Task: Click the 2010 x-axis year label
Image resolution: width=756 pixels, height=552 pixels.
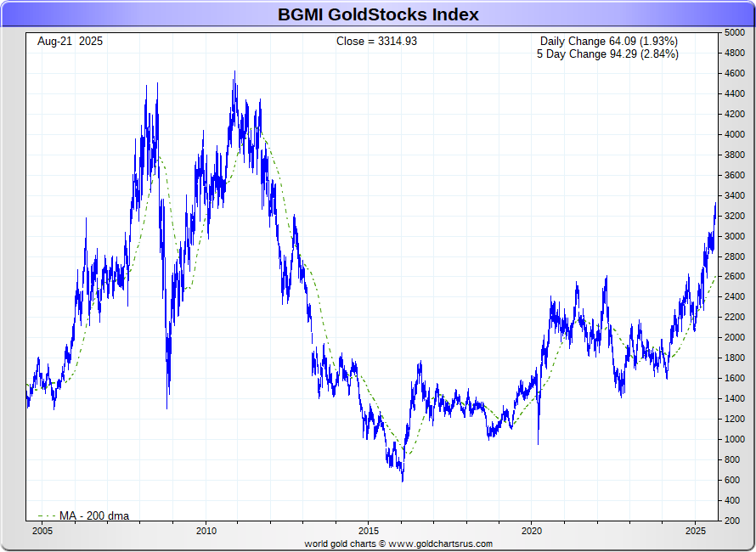Action: click(x=206, y=531)
